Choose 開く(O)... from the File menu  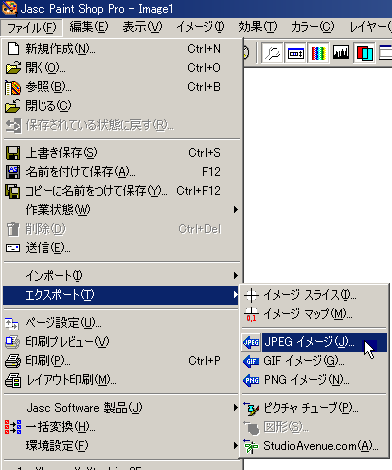[122, 68]
